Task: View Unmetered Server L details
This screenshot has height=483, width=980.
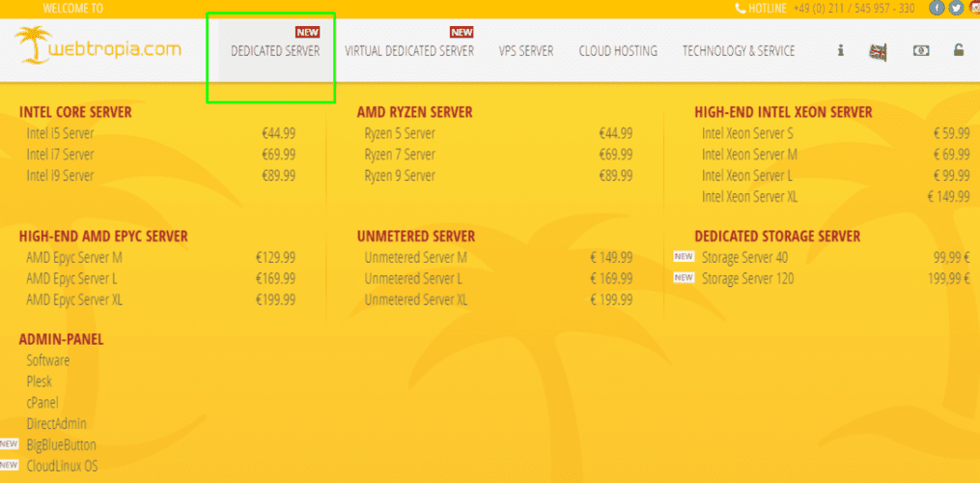Action: pyautogui.click(x=413, y=279)
